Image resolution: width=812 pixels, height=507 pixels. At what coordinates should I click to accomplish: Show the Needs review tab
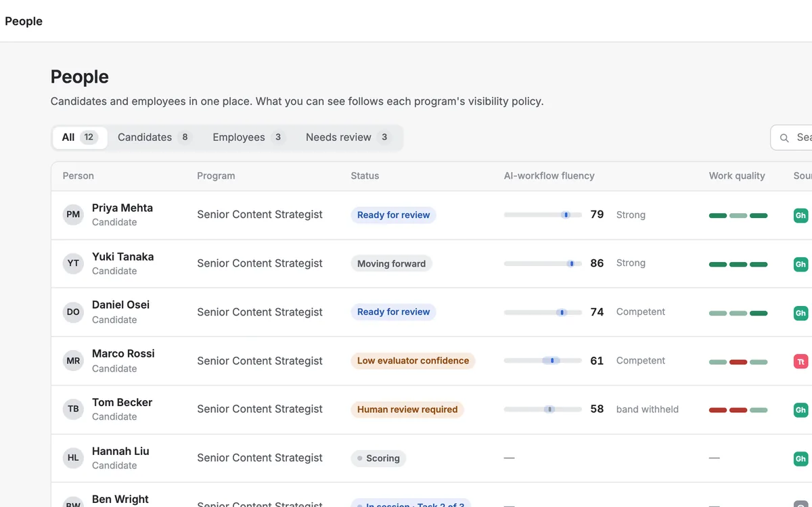(x=348, y=137)
